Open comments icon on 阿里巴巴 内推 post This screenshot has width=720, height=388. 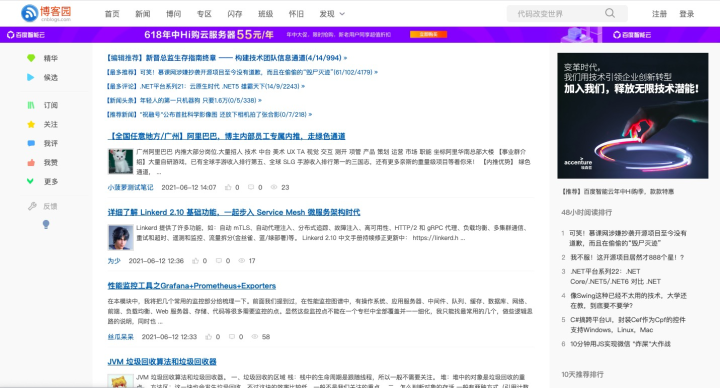click(x=251, y=187)
